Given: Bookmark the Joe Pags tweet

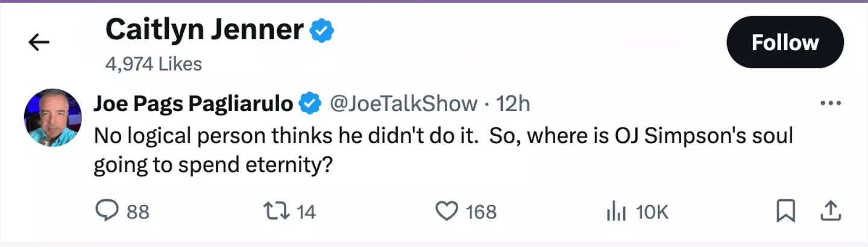Looking at the screenshot, I should [x=785, y=211].
